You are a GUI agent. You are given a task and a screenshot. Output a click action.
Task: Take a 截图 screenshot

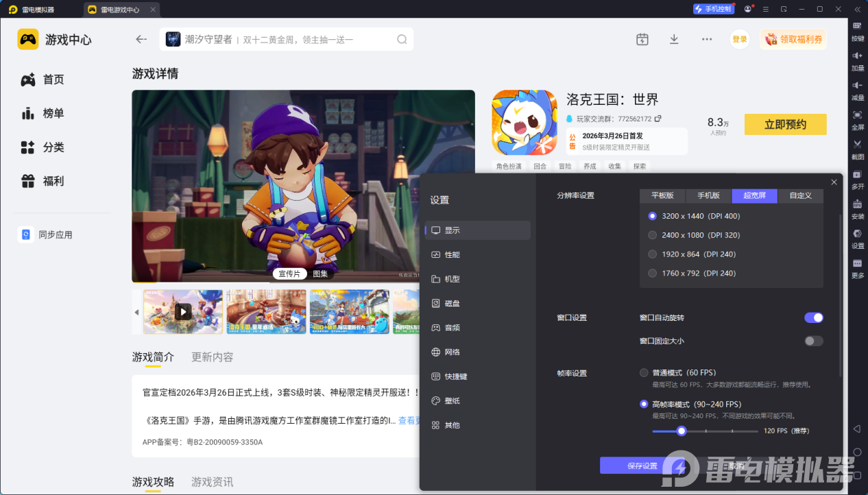858,149
